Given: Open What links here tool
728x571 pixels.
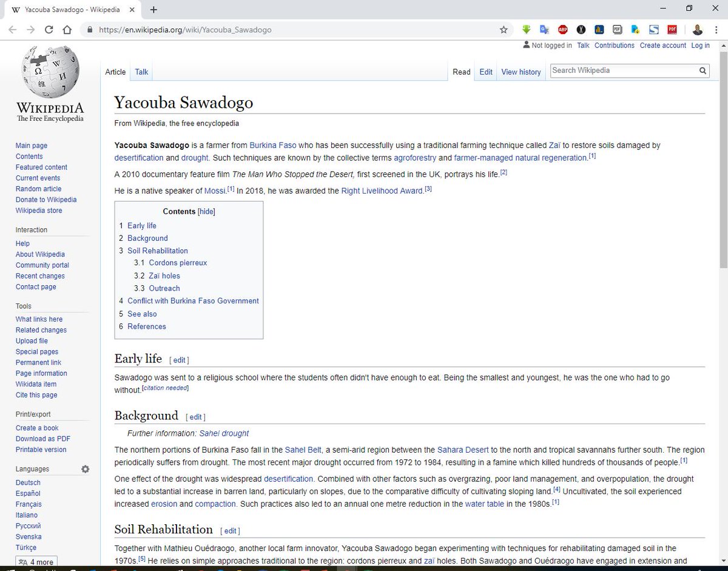Looking at the screenshot, I should [39, 319].
